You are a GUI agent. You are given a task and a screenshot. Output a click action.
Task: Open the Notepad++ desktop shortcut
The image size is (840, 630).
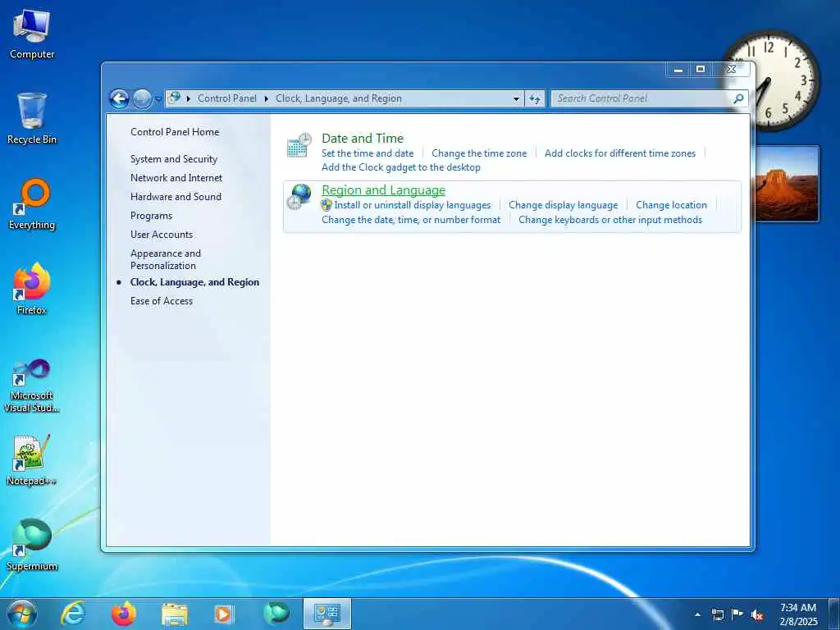click(x=32, y=459)
